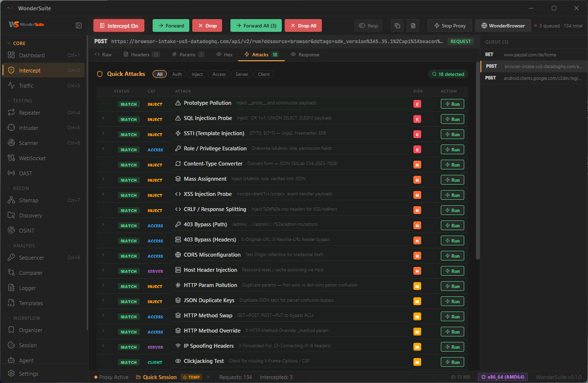Open the Logger tool
This screenshot has height=383, width=588.
coord(43,288)
